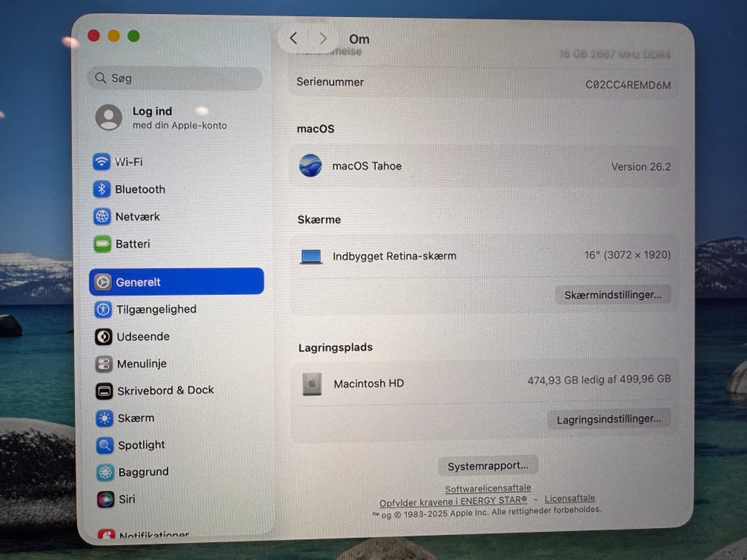The width and height of the screenshot is (747, 560).
Task: Click the Siri icon
Action: pos(106,499)
